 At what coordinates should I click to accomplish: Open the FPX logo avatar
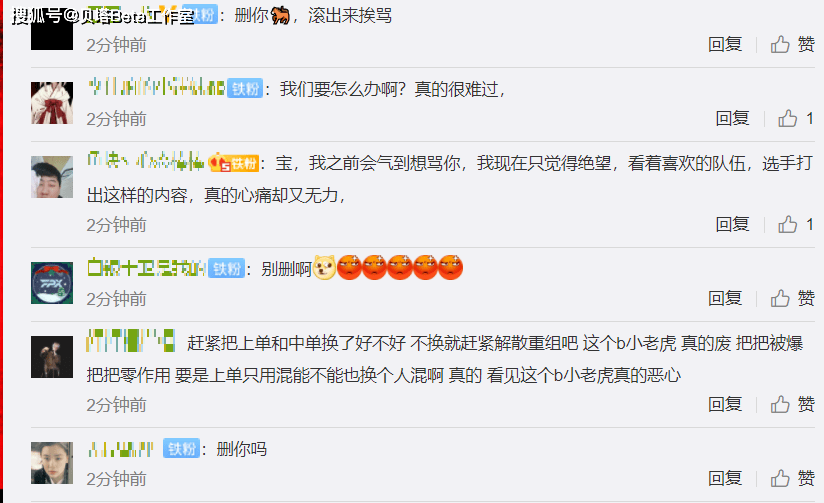(52, 283)
